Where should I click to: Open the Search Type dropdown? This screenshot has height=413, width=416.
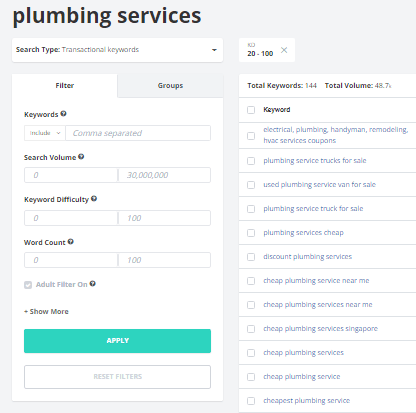coord(117,50)
